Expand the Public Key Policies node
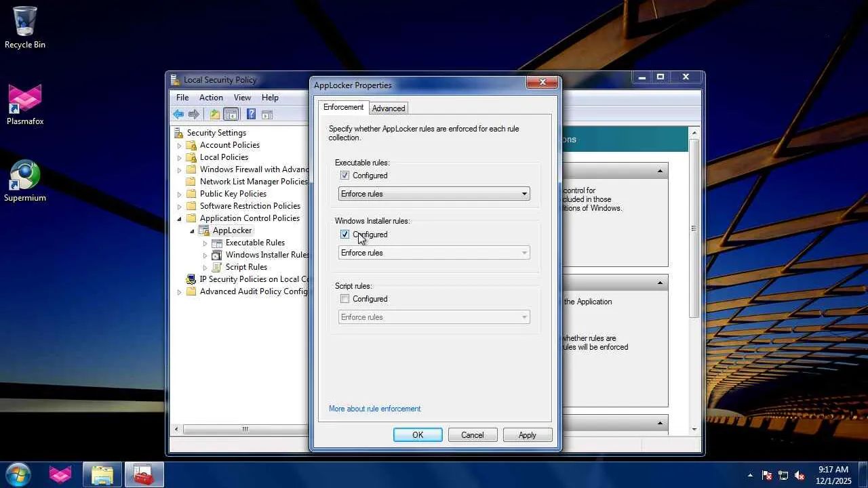The image size is (868, 488). [x=180, y=195]
